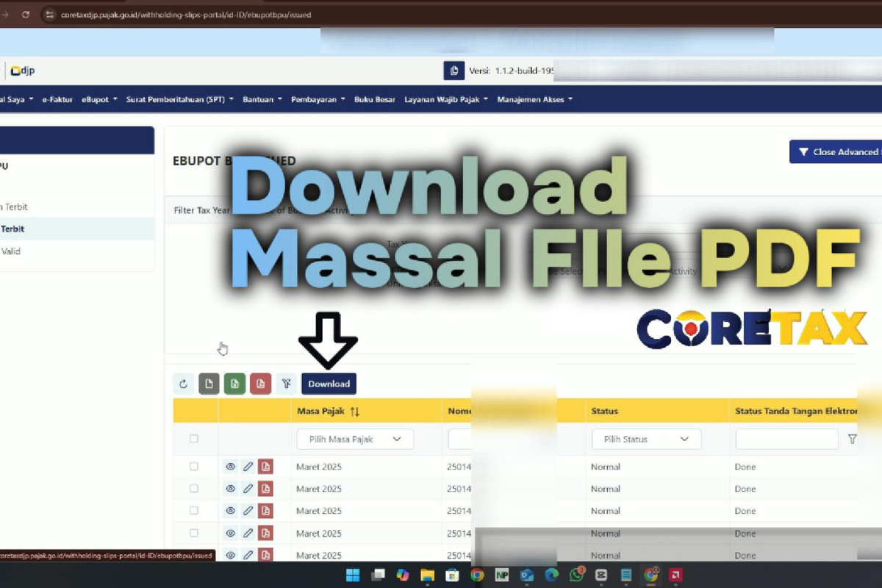Click Status Tanda Tangan filter input
This screenshot has width=882, height=588.
pyautogui.click(x=786, y=439)
